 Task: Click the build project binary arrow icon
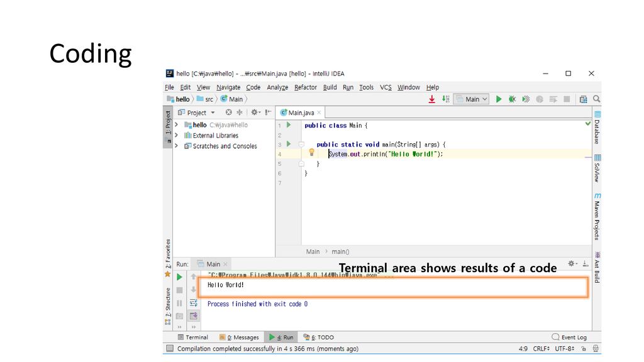(446, 99)
